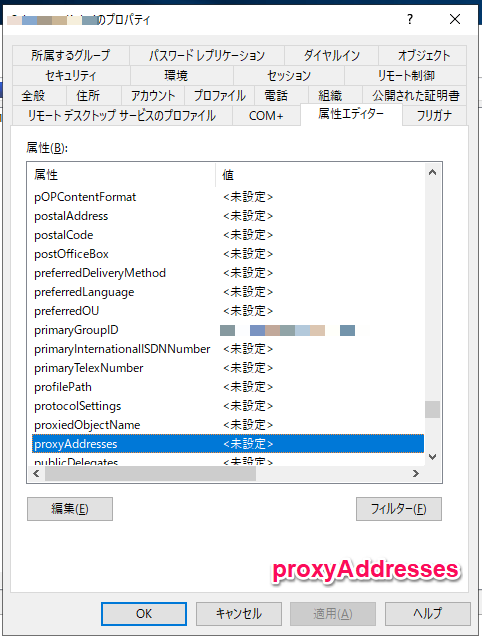The width and height of the screenshot is (482, 639).
Task: Open the フィルター(F) button
Action: point(399,509)
